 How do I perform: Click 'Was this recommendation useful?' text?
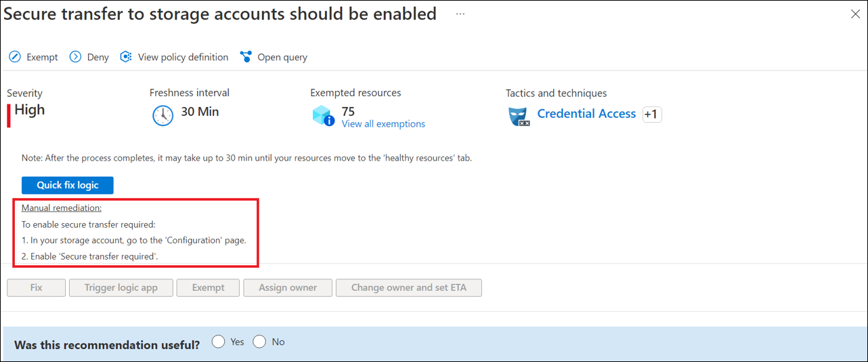pos(107,345)
